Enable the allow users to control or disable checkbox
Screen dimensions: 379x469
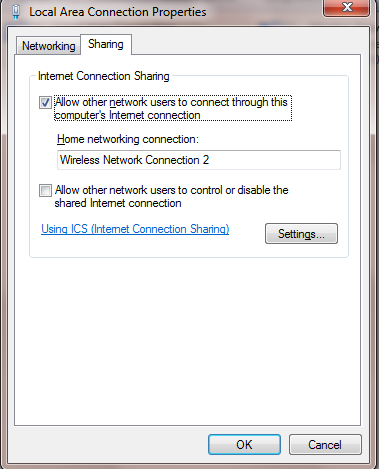(45, 190)
